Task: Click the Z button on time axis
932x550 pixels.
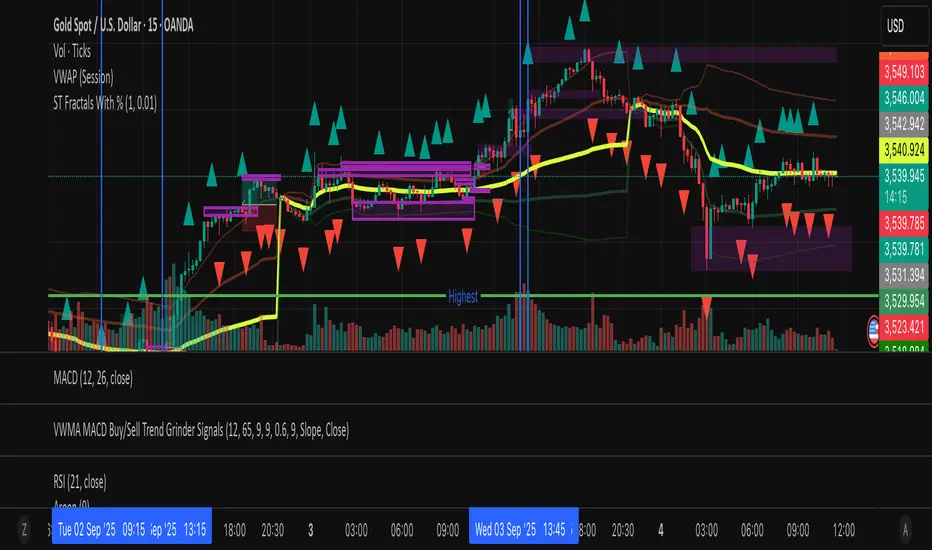Action: pos(24,529)
